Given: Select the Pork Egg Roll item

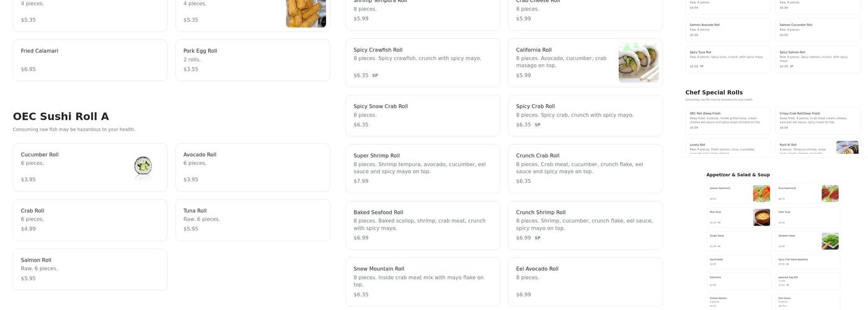Looking at the screenshot, I should (252, 60).
